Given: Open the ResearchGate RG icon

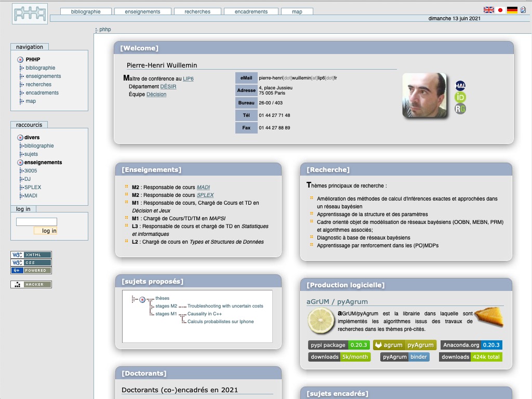Looking at the screenshot, I should pos(460,109).
